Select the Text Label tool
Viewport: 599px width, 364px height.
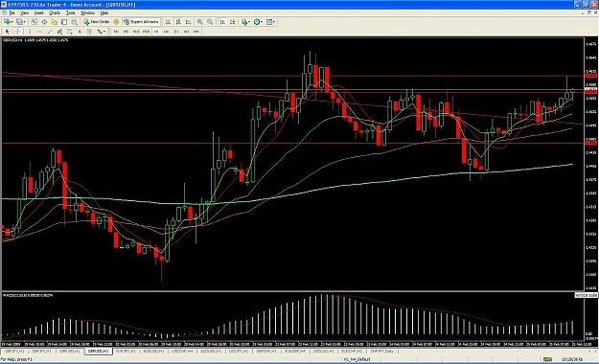[89, 32]
